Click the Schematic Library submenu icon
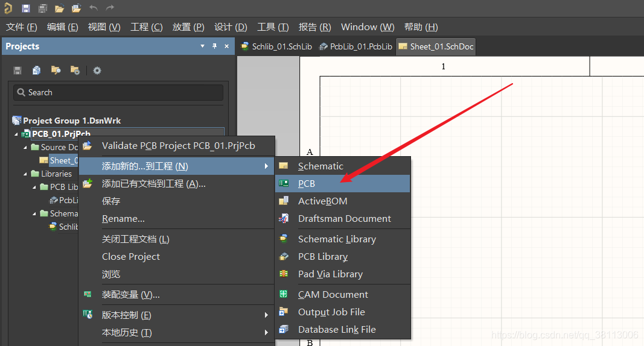 click(284, 239)
